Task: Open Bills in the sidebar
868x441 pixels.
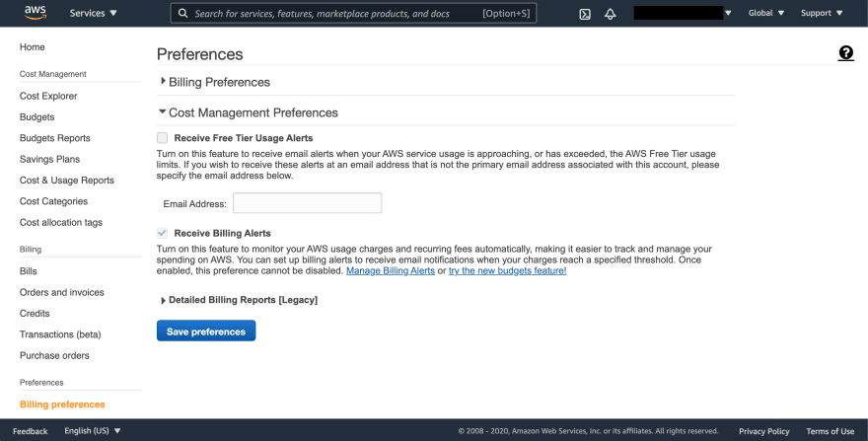Action: [x=29, y=271]
